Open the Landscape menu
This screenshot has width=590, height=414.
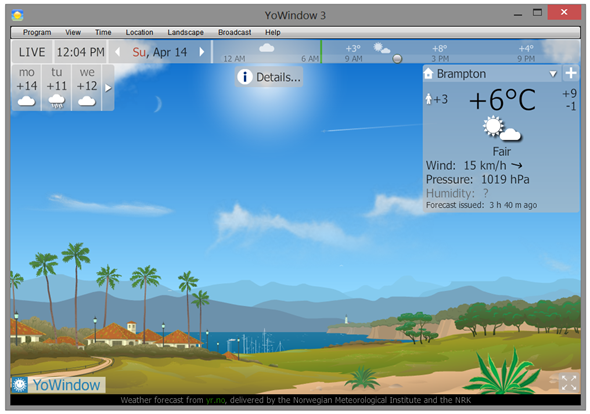(186, 32)
